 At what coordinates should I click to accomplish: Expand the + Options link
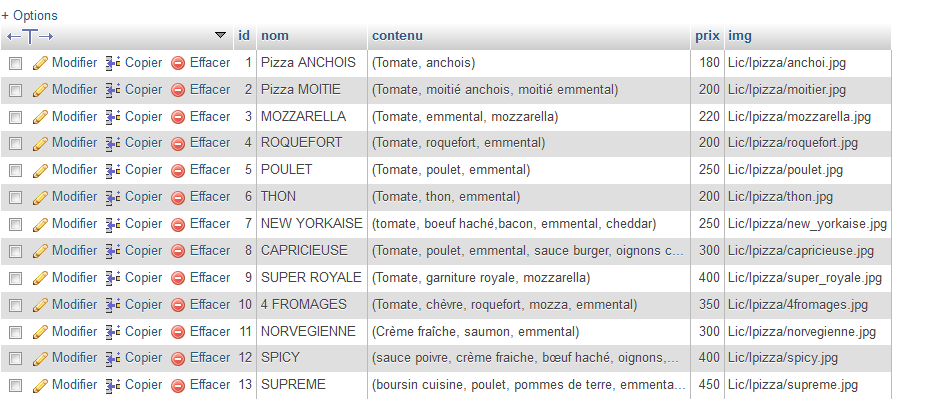point(30,16)
